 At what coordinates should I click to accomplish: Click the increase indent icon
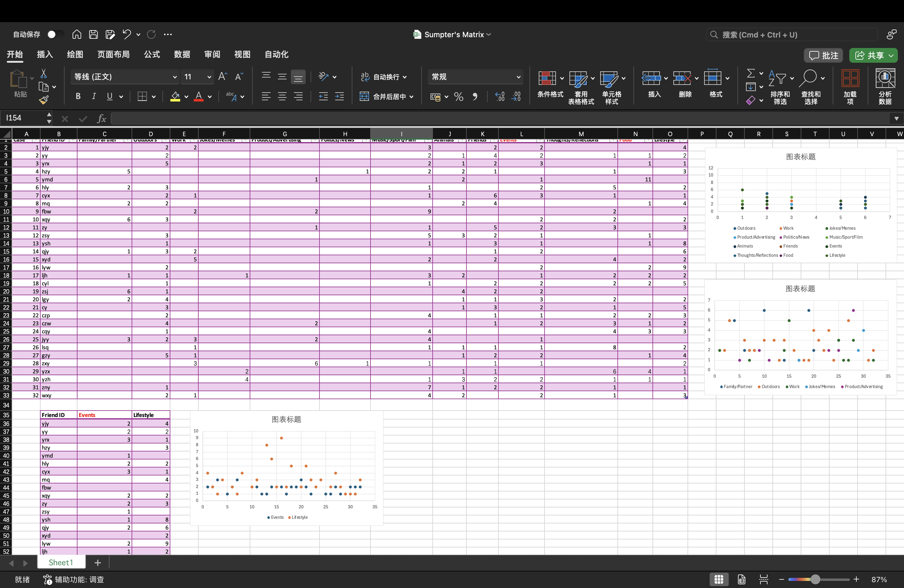pos(339,97)
